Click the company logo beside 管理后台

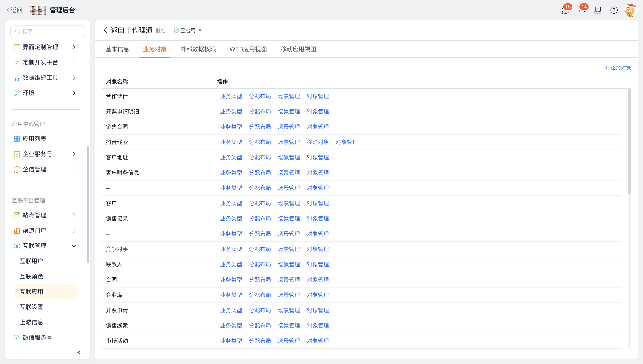[x=38, y=10]
